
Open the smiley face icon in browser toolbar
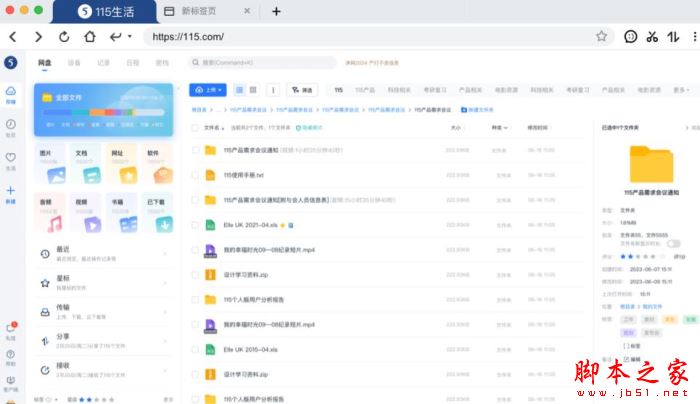tap(630, 37)
